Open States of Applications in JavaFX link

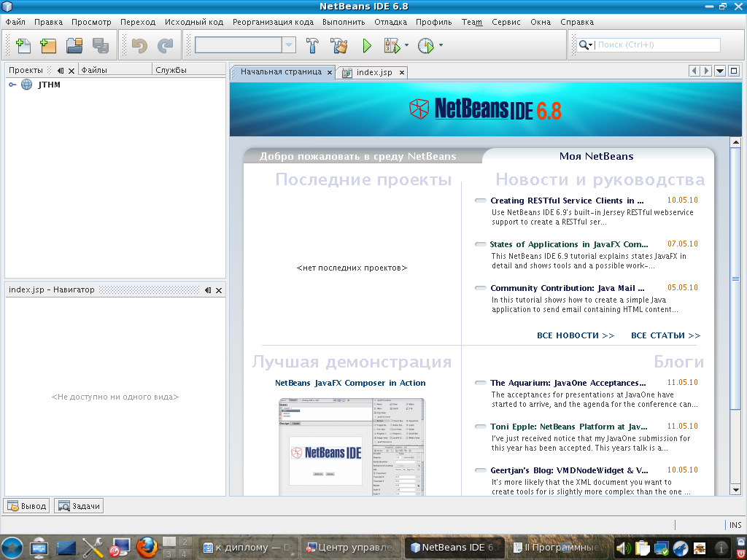pos(569,244)
